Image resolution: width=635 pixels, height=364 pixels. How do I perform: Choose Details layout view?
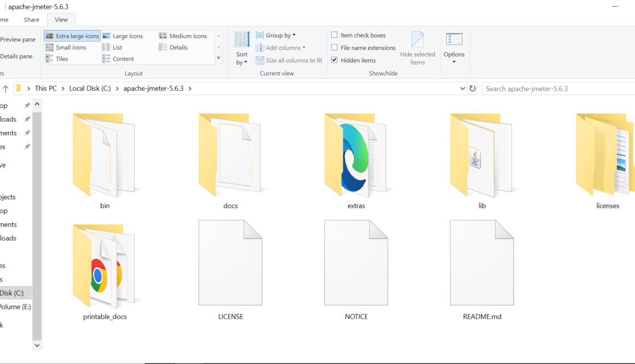(x=178, y=48)
